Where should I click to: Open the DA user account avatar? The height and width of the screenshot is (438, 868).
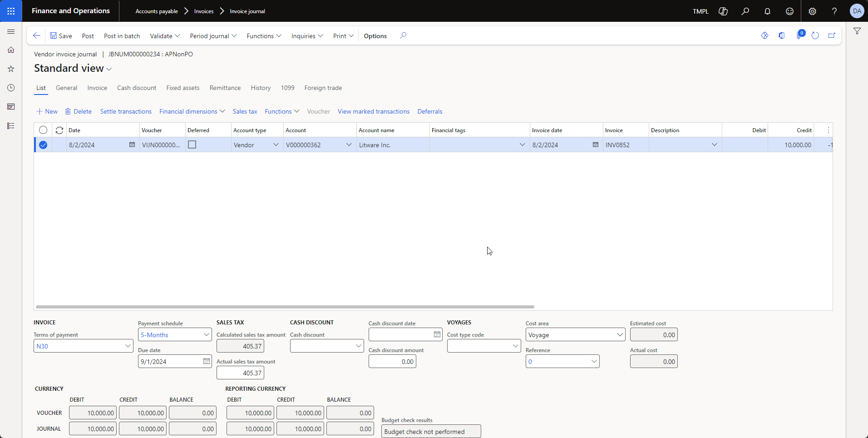(857, 11)
